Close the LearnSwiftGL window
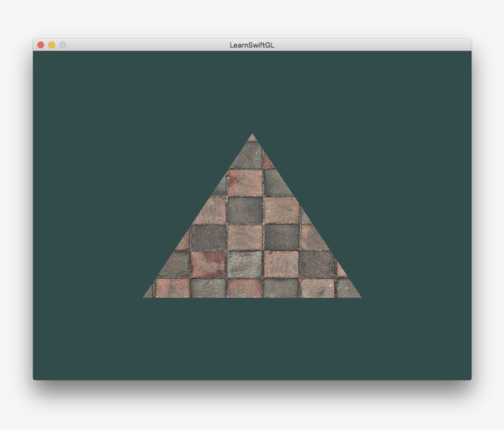 click(41, 45)
